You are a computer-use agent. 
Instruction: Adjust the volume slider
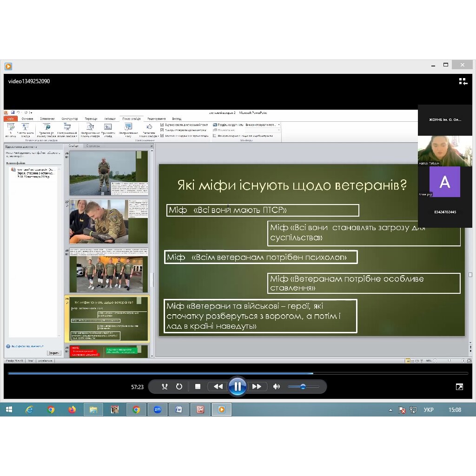coord(303,386)
